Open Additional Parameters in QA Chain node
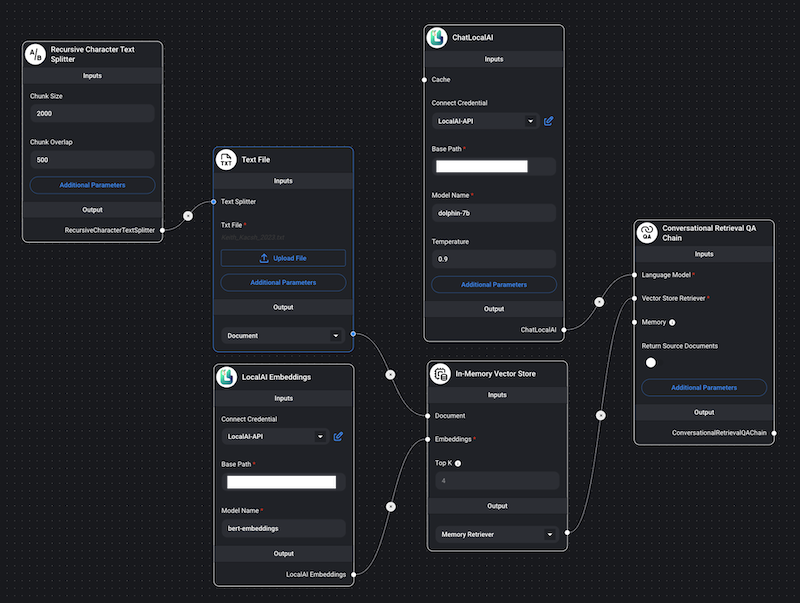This screenshot has width=800, height=603. coord(704,387)
